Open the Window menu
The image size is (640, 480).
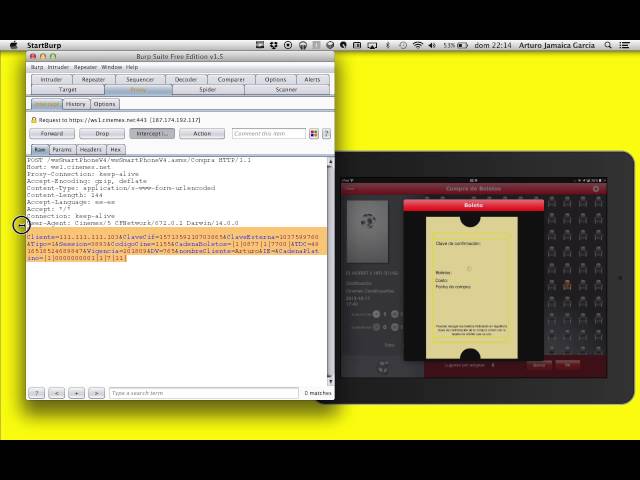pos(111,67)
